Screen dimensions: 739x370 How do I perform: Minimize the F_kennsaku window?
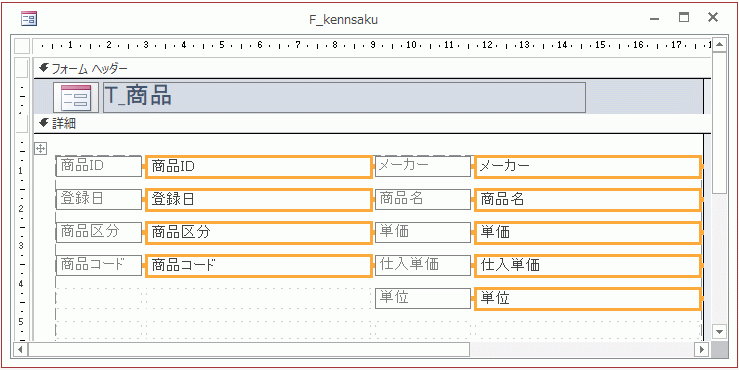[x=654, y=18]
